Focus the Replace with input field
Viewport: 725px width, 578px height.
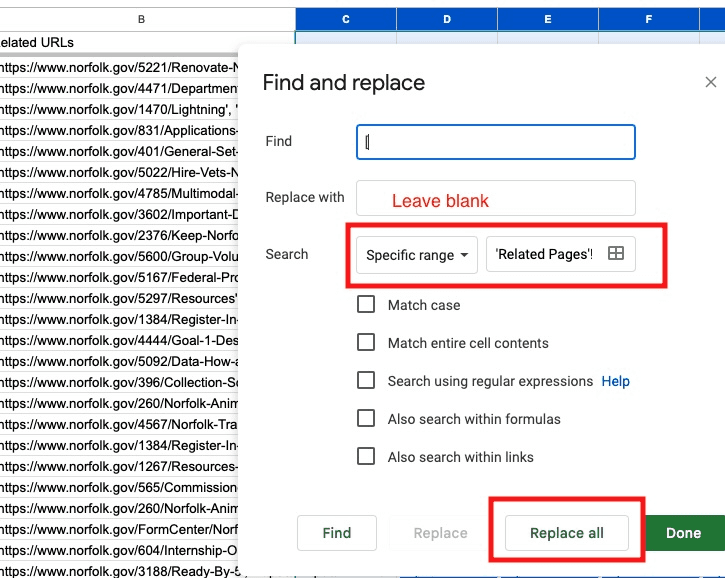tap(496, 198)
